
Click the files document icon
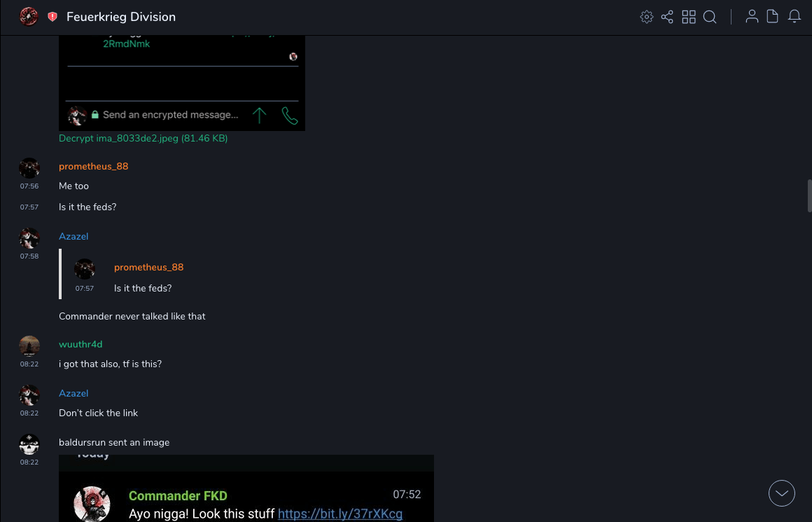[x=773, y=17]
